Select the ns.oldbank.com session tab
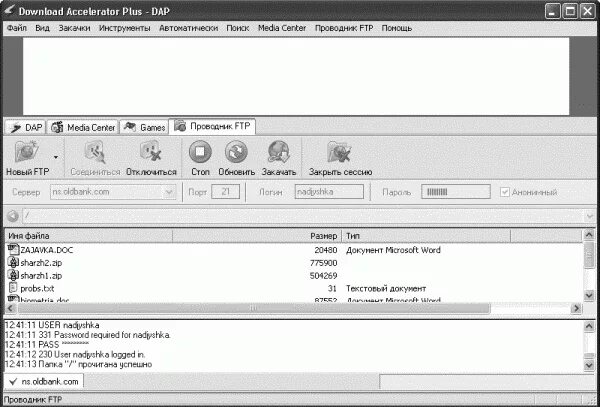 [44, 381]
